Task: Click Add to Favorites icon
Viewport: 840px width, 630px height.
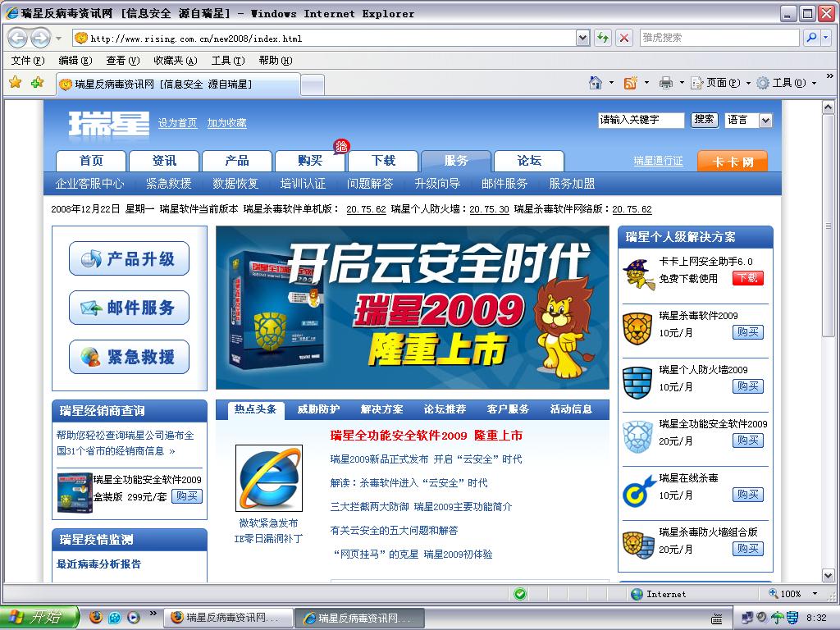Action: coord(37,82)
